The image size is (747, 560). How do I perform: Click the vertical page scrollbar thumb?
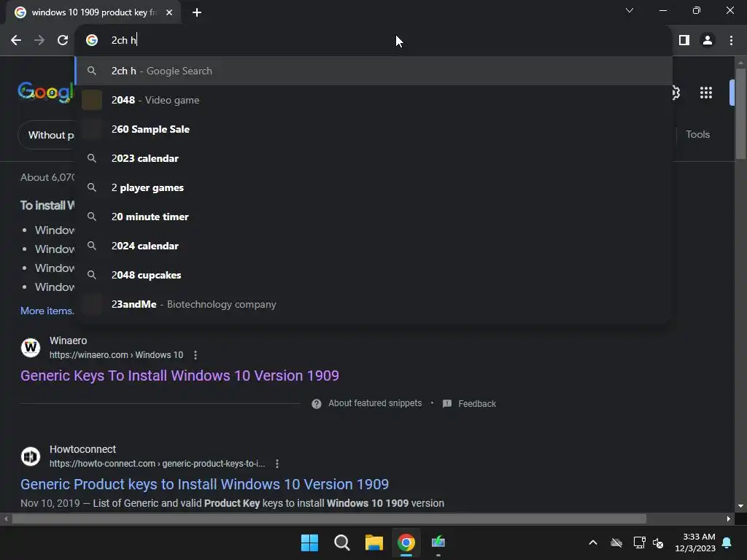[x=740, y=113]
